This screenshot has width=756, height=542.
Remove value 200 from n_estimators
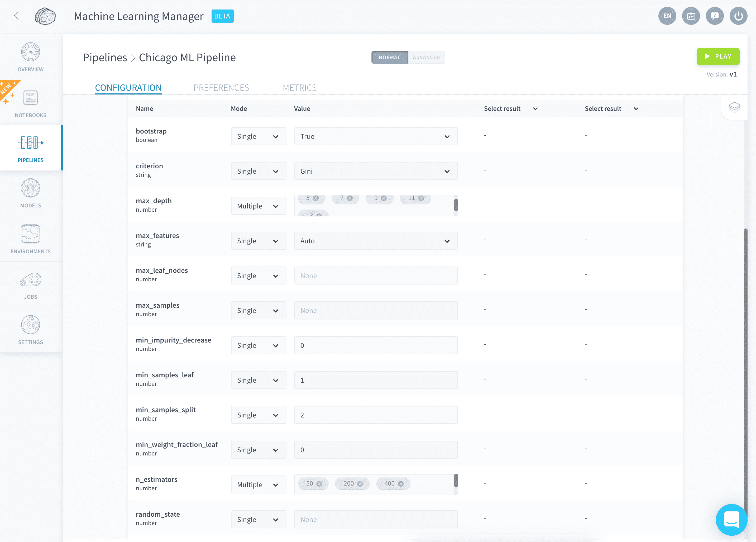point(360,484)
